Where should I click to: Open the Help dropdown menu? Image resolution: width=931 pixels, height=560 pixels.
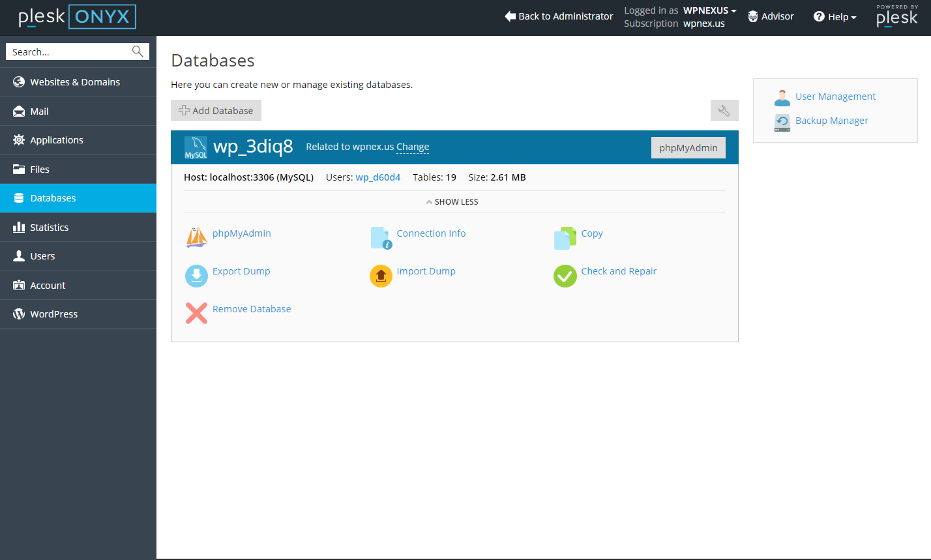pos(835,17)
